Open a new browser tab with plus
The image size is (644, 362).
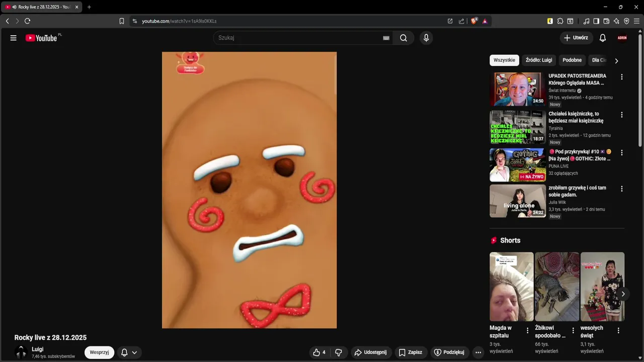(x=89, y=7)
